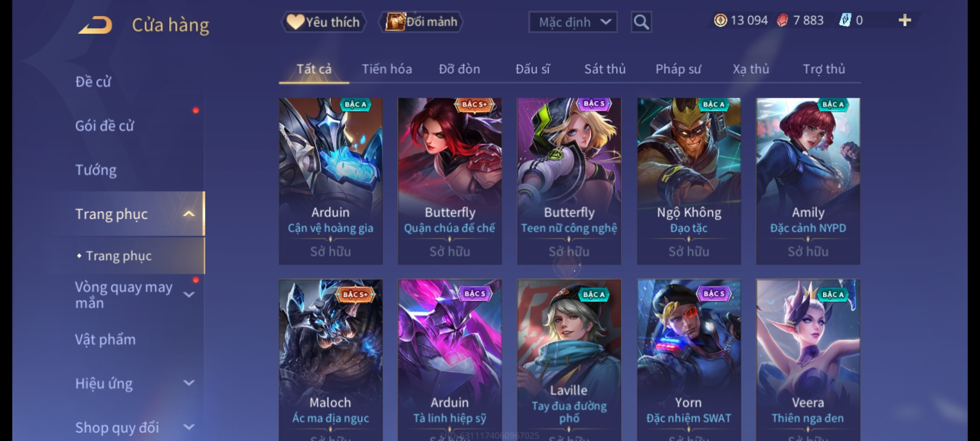Tap the plus icon to add currency
Image resolution: width=980 pixels, height=441 pixels.
click(x=904, y=20)
